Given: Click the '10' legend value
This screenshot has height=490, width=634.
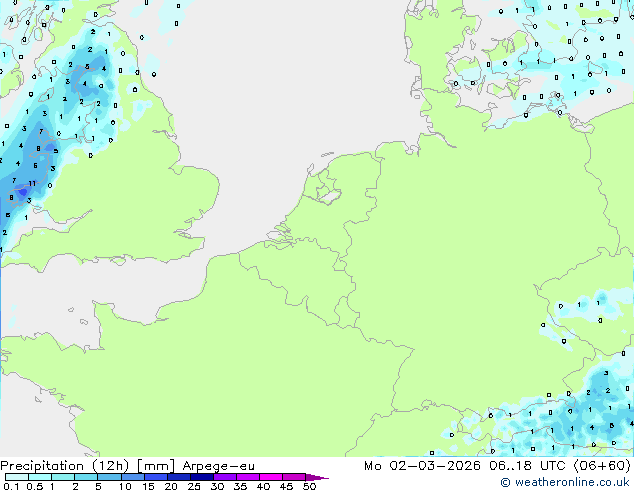Looking at the screenshot, I should click(x=125, y=486).
